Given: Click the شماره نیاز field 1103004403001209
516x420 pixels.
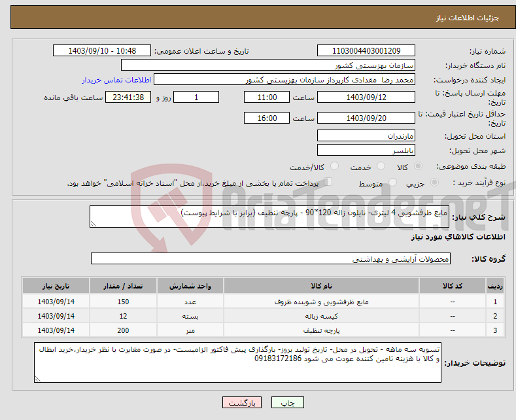Looking at the screenshot, I should coord(366,50).
